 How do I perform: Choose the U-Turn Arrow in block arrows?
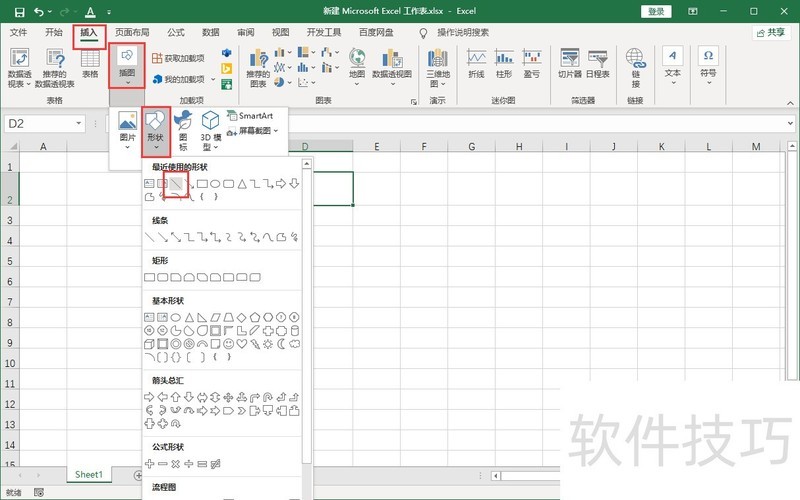268,397
